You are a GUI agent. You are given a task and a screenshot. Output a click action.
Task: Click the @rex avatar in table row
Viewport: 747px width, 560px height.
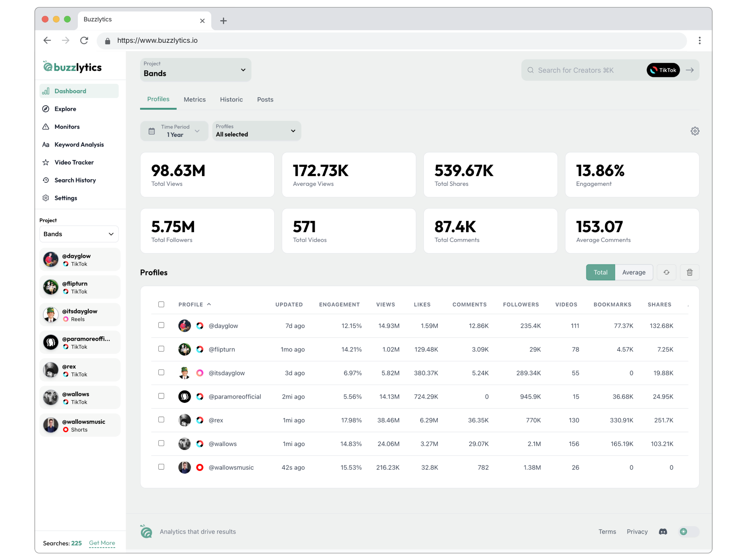(184, 420)
